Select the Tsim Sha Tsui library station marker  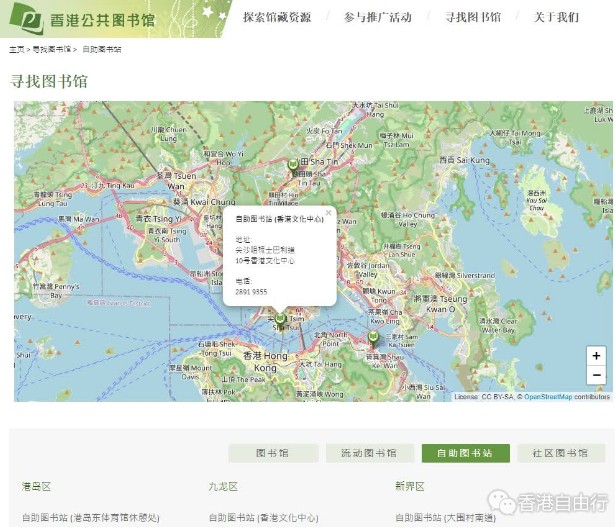[280, 320]
